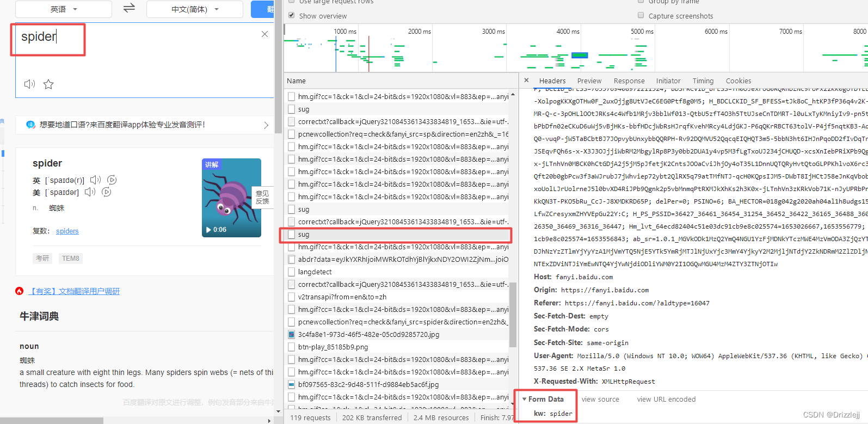
Task: Enable Group by frame checkbox
Action: [x=641, y=2]
